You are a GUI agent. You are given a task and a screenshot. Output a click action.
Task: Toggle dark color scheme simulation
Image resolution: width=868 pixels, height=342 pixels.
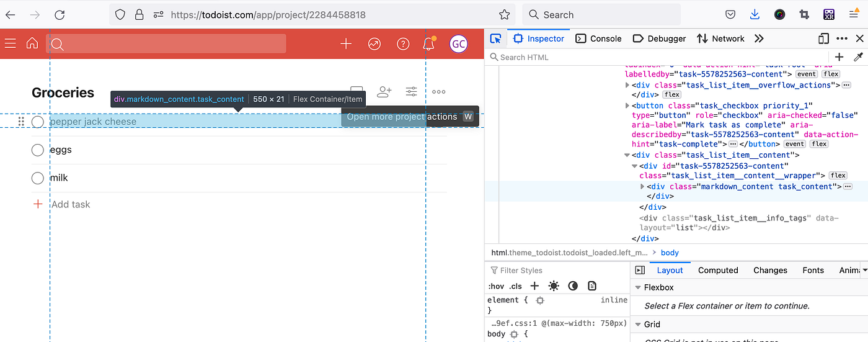[x=573, y=286]
